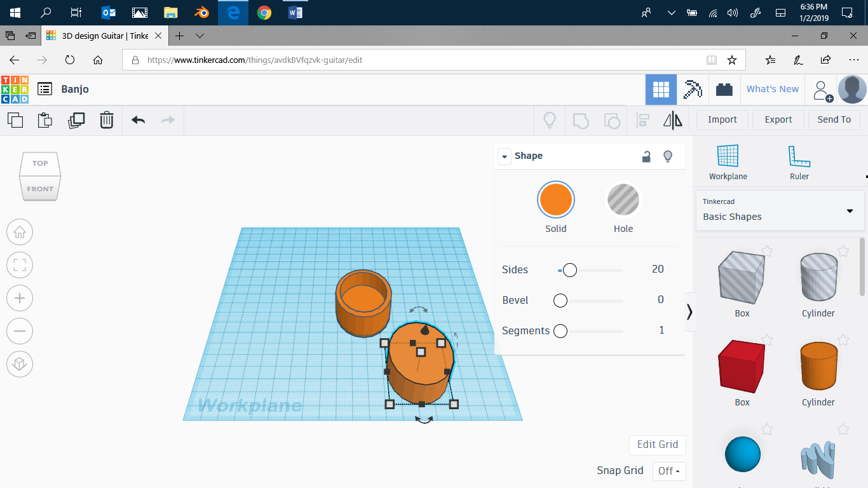Click the Export button
868x488 pixels.
778,119
